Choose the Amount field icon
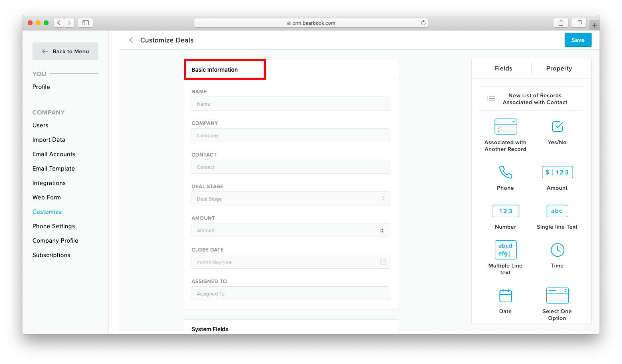This screenshot has height=364, width=622. coord(557,172)
